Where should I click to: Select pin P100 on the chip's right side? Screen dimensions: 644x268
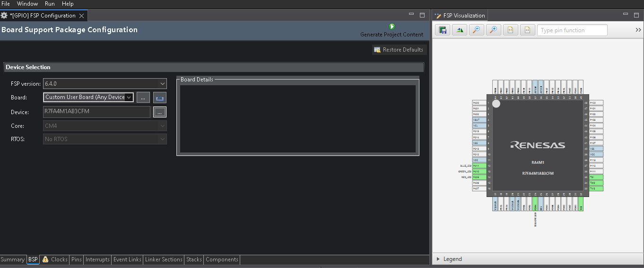[596, 103]
